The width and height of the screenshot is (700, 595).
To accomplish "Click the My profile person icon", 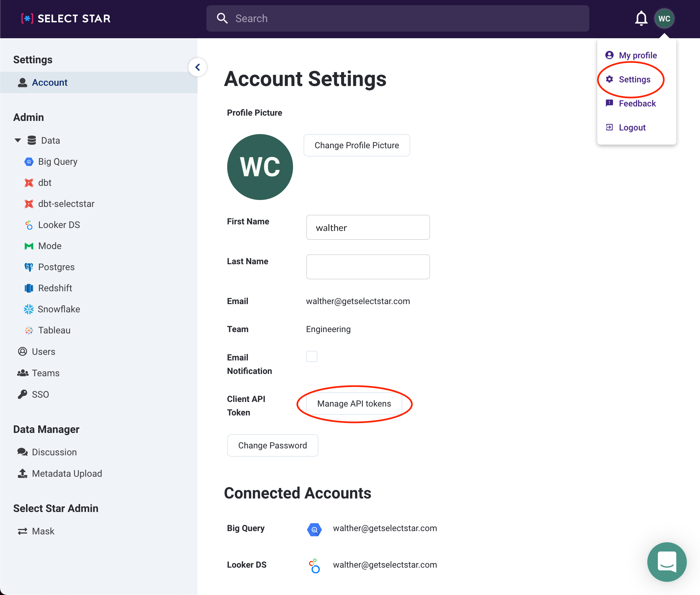I will [x=609, y=55].
